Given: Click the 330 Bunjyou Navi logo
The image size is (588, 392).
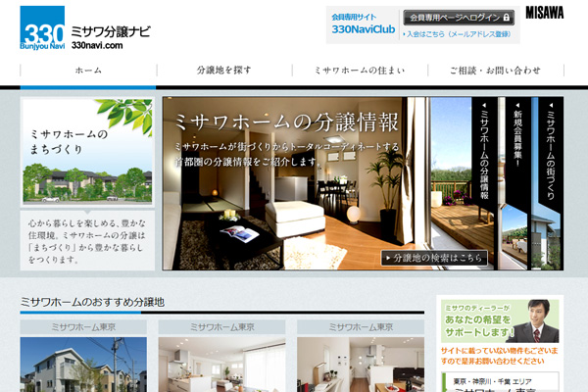Looking at the screenshot, I should coord(42,27).
